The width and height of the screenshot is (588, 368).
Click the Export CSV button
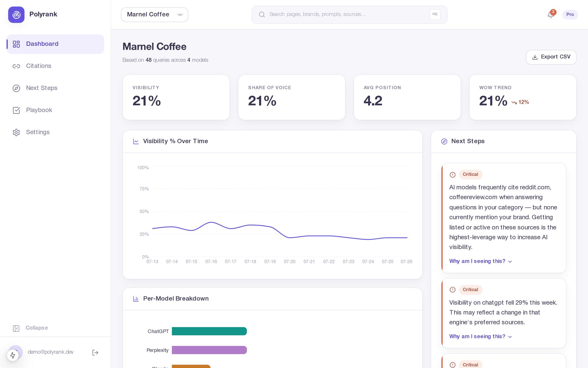551,57
